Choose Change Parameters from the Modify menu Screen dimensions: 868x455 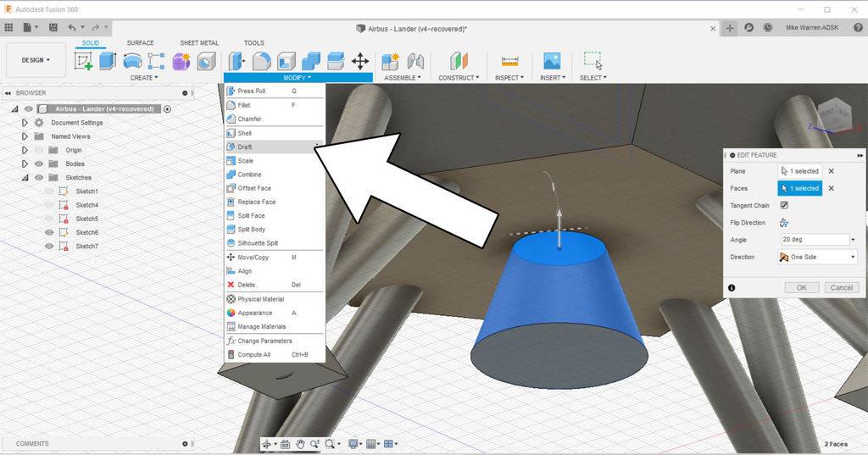(x=274, y=341)
